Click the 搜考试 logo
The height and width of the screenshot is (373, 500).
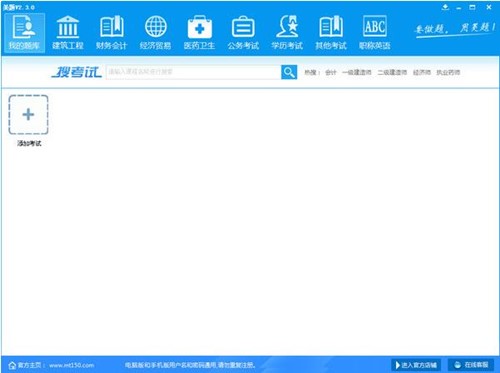click(x=76, y=72)
